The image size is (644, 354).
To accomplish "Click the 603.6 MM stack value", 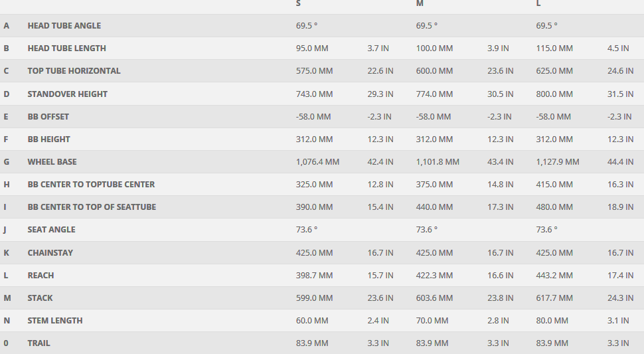I will [x=434, y=298].
